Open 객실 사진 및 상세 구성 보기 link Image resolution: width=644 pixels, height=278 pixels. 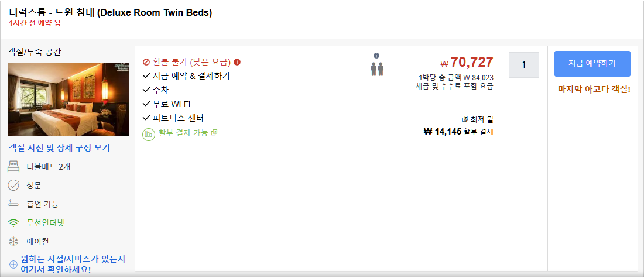(59, 148)
